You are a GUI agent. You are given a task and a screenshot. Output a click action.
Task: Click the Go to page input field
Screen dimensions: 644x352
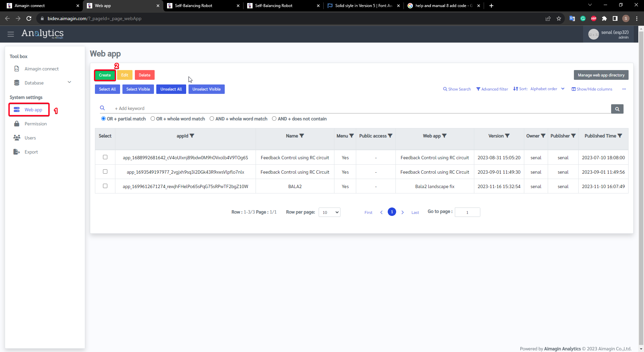coord(467,212)
